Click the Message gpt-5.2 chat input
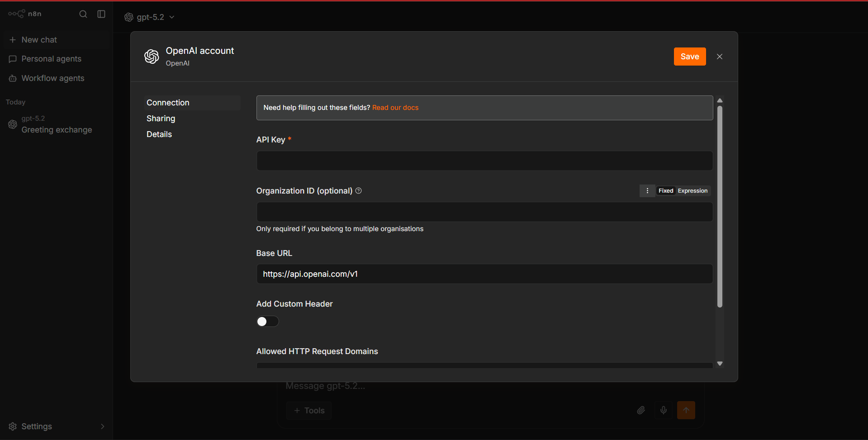Screen dimensions: 868x440 pyautogui.click(x=491, y=386)
